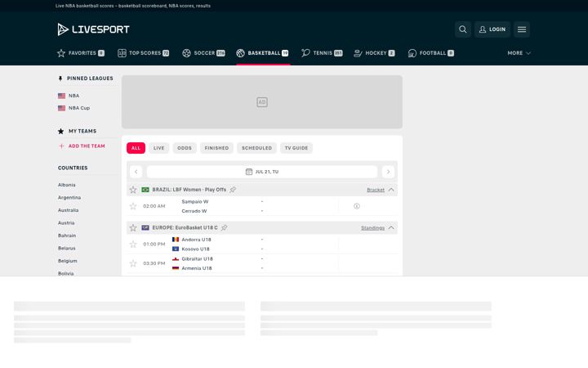Click the AD banner placeholder

[x=262, y=101]
